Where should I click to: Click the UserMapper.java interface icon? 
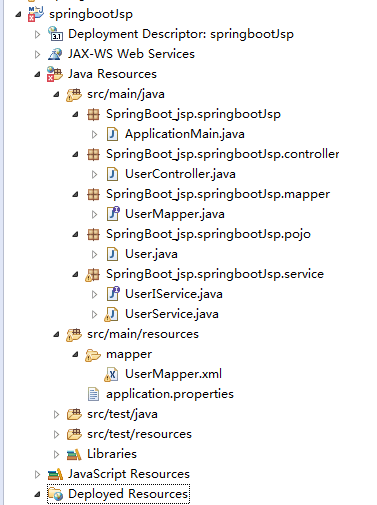(113, 214)
